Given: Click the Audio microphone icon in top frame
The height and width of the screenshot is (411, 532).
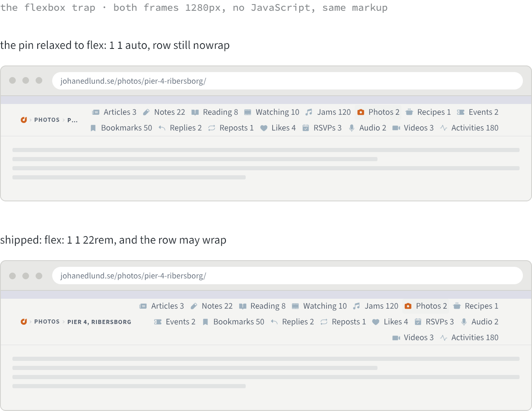Looking at the screenshot, I should point(351,128).
